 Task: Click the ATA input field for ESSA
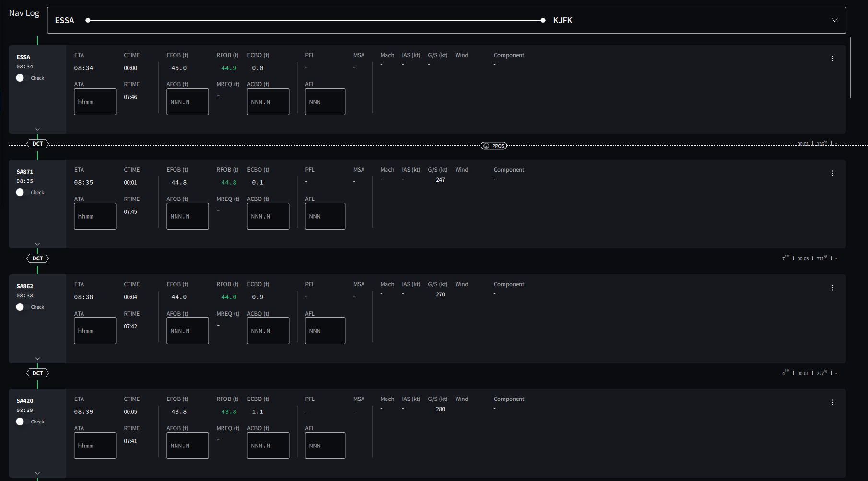95,102
